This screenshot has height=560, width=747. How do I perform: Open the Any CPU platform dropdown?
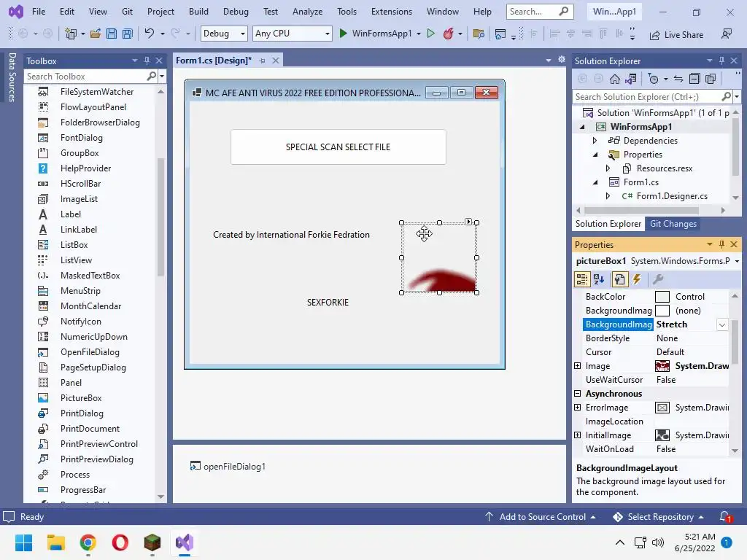pos(328,34)
